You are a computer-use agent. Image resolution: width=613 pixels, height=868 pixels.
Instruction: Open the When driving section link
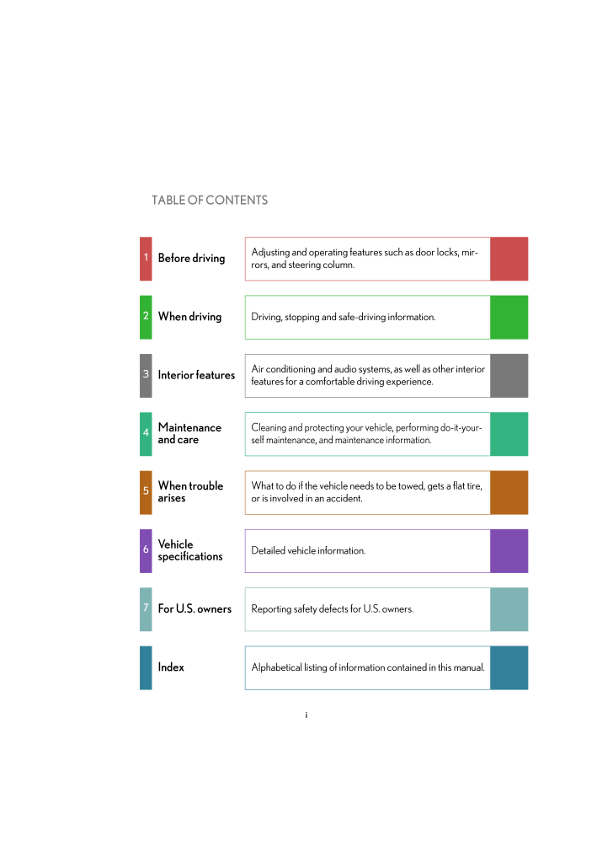point(189,317)
